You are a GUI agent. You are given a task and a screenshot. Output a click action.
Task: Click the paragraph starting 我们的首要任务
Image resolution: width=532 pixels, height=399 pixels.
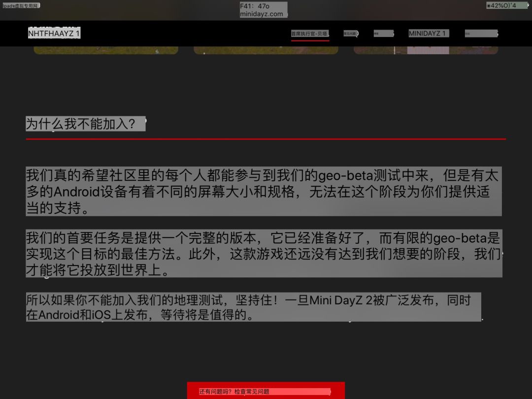point(264,254)
